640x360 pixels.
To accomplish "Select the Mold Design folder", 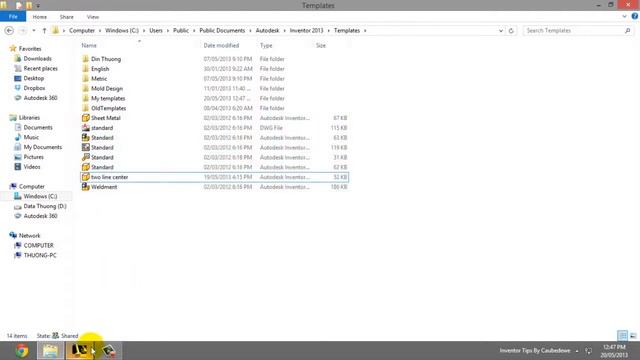I will tap(107, 89).
